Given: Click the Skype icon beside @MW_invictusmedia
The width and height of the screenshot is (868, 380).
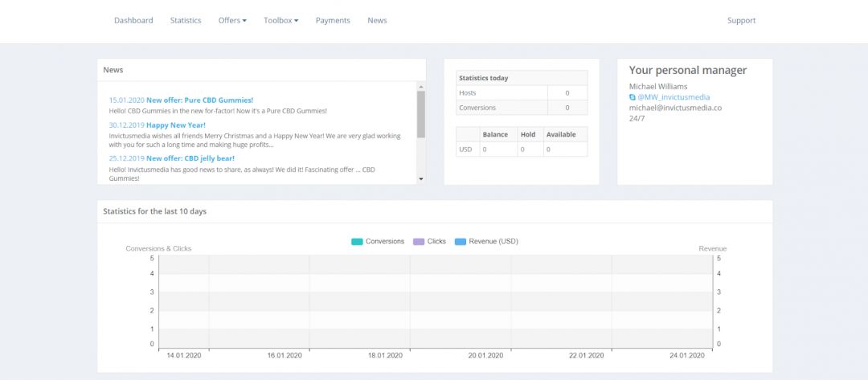Looking at the screenshot, I should pos(633,97).
